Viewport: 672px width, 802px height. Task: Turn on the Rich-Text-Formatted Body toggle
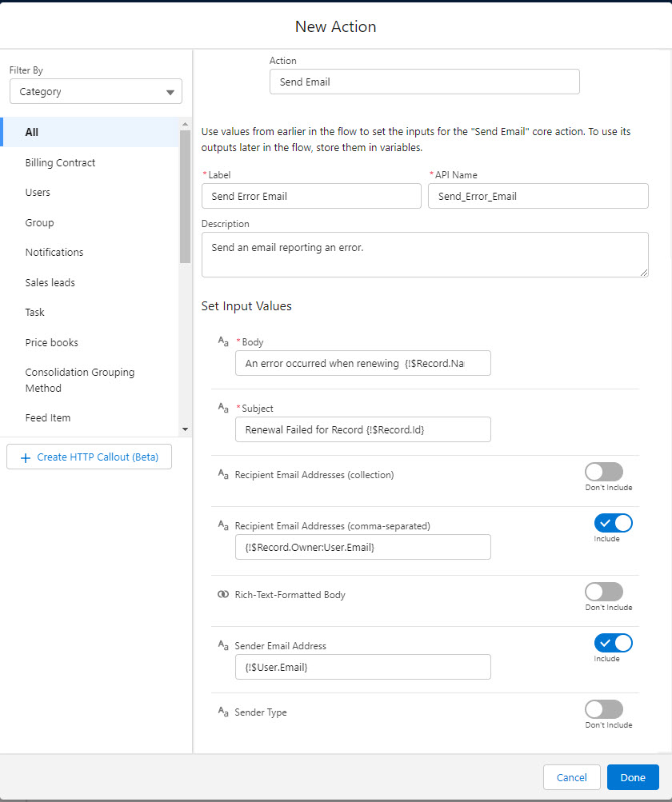603,592
